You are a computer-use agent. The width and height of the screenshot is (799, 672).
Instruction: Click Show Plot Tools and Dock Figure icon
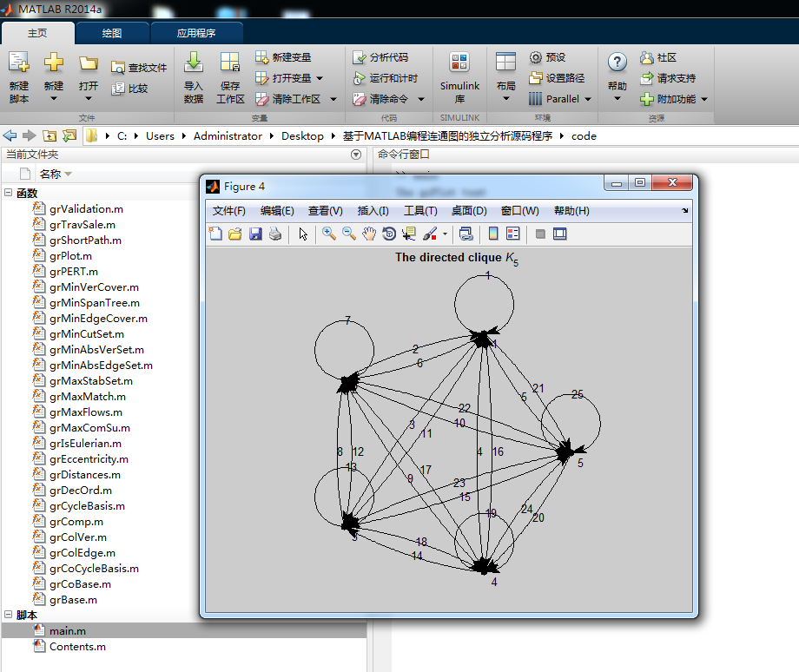(x=560, y=234)
